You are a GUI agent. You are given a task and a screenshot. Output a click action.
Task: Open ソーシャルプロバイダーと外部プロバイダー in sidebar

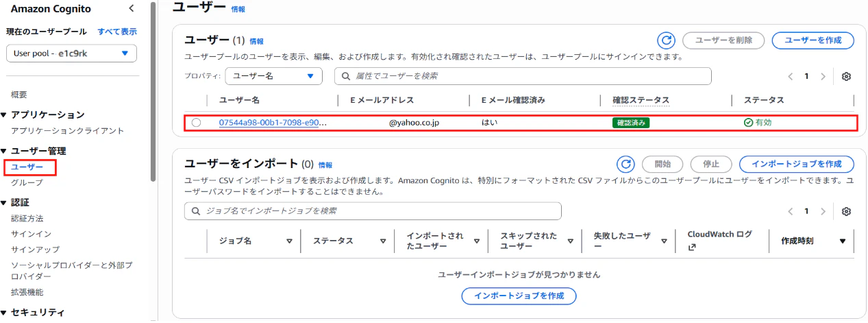point(72,270)
